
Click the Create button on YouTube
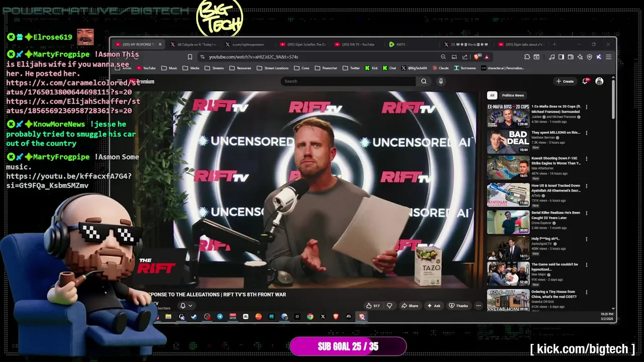565,81
